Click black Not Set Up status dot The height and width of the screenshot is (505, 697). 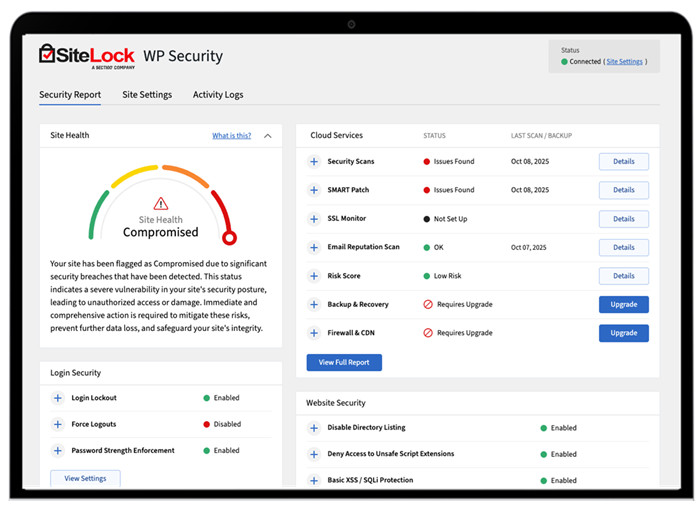tap(427, 219)
